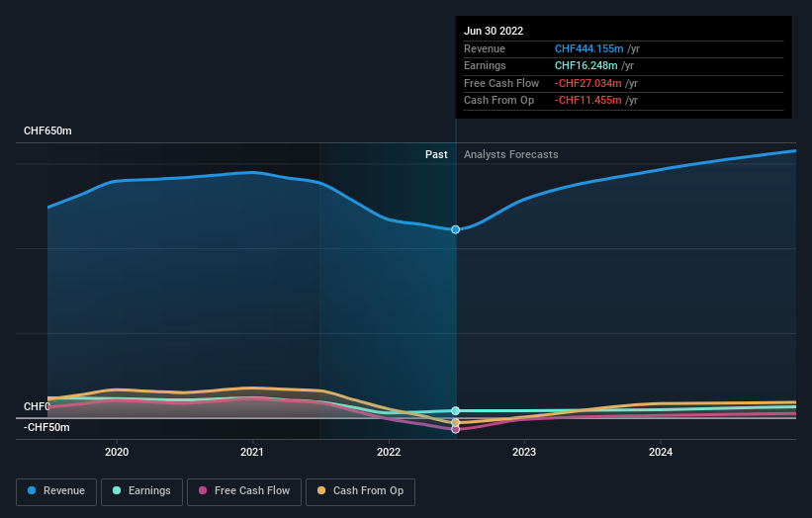Click the 'Analysts Forecasts' label
The height and width of the screenshot is (518, 812).
click(x=511, y=155)
